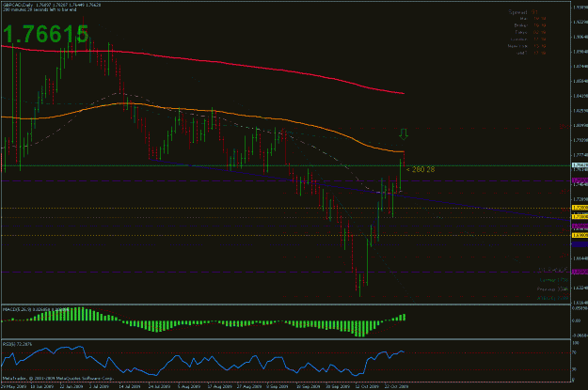
Task: Click the yellow 280 28 price label
Action: 421,170
